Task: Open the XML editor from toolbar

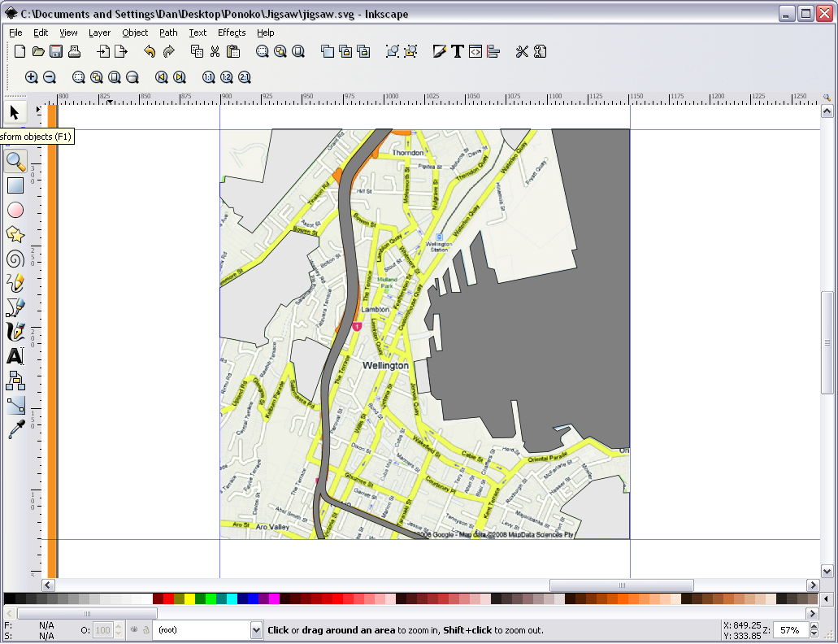Action: pos(475,51)
